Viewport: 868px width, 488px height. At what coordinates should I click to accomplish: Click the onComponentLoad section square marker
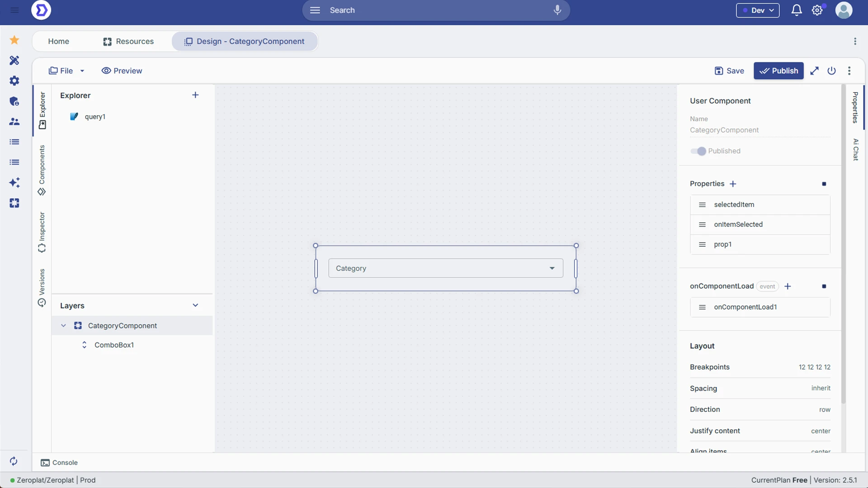point(824,286)
